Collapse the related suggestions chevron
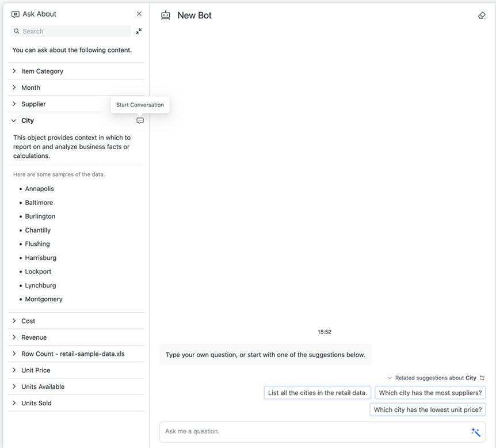Screen dimensions: 496x448 pyautogui.click(x=390, y=378)
